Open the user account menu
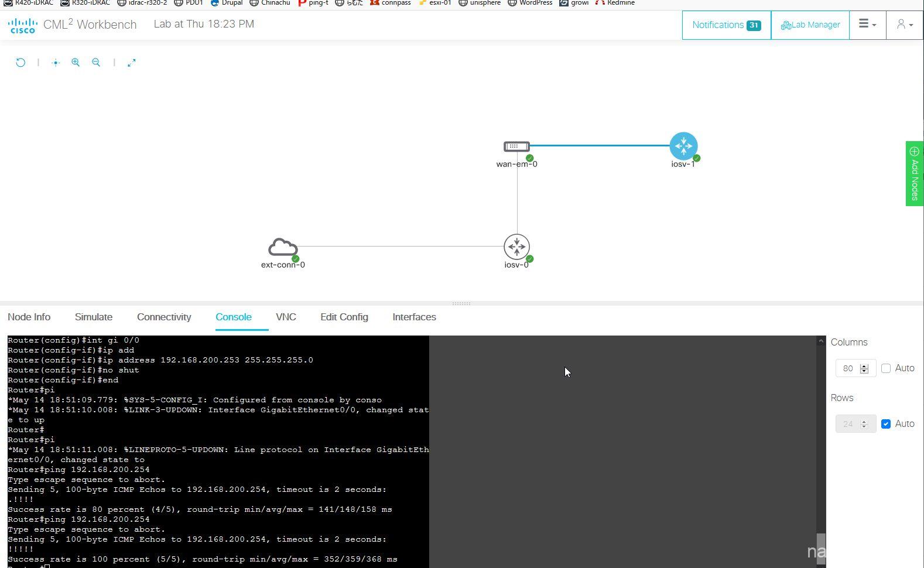 (x=905, y=25)
